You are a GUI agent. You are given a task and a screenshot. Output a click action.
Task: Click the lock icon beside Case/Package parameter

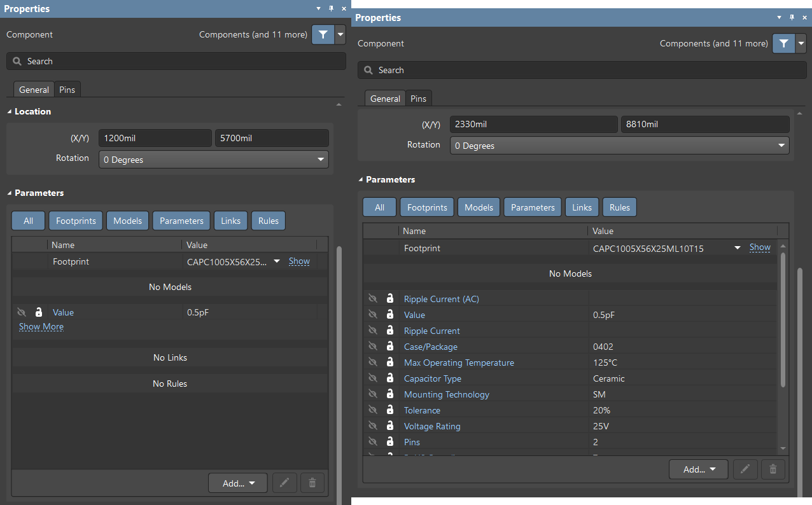pos(390,347)
